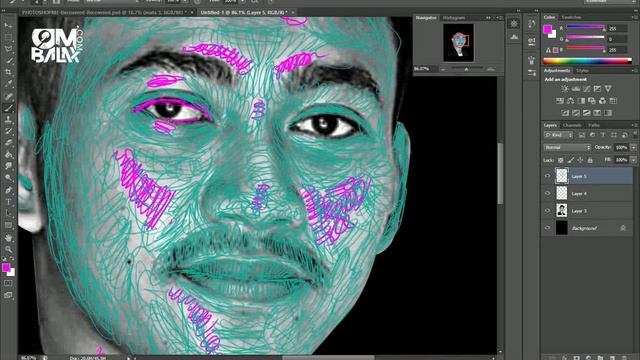Select the Lasso tool

[x=8, y=49]
